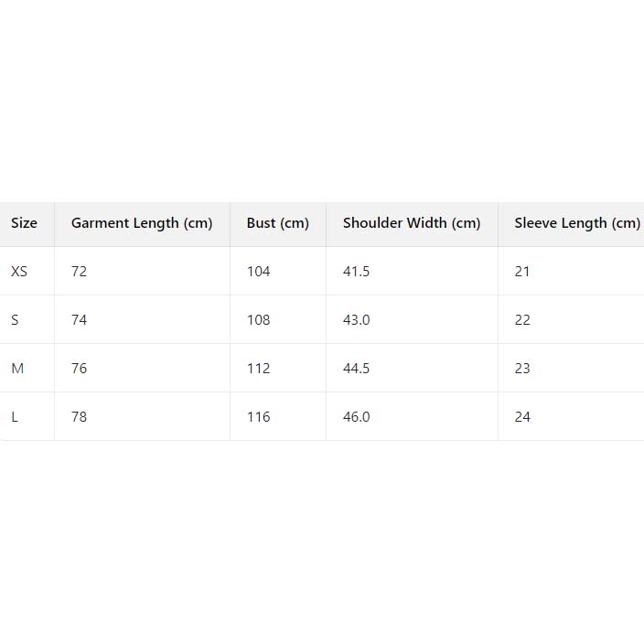Click the XS size cell

coord(19,272)
